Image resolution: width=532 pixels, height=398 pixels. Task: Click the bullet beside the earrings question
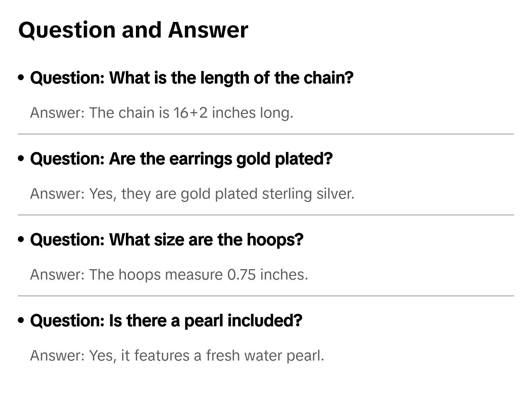[21, 159]
